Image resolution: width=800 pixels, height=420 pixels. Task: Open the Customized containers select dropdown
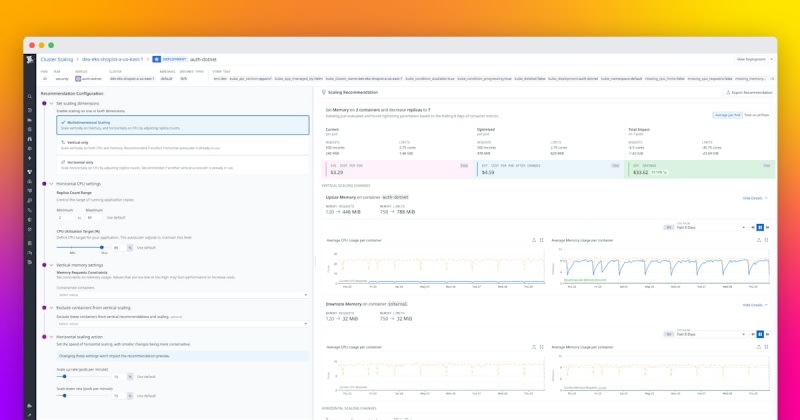[182, 295]
